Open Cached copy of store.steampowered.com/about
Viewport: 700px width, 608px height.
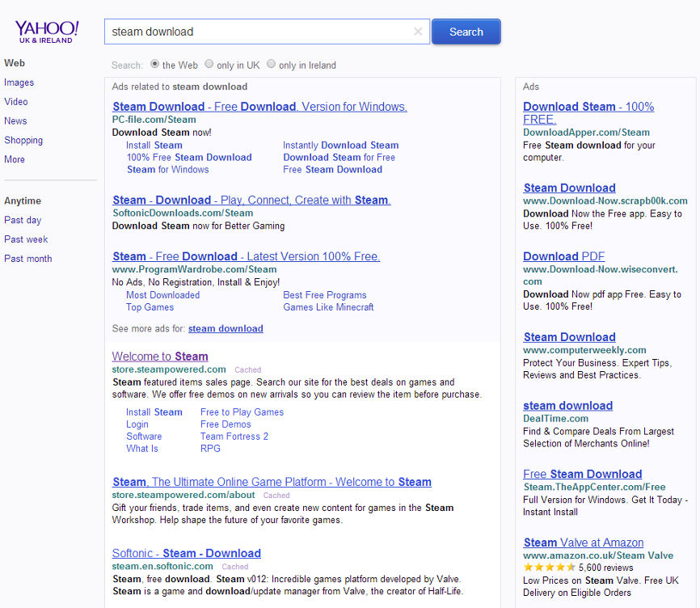click(276, 495)
